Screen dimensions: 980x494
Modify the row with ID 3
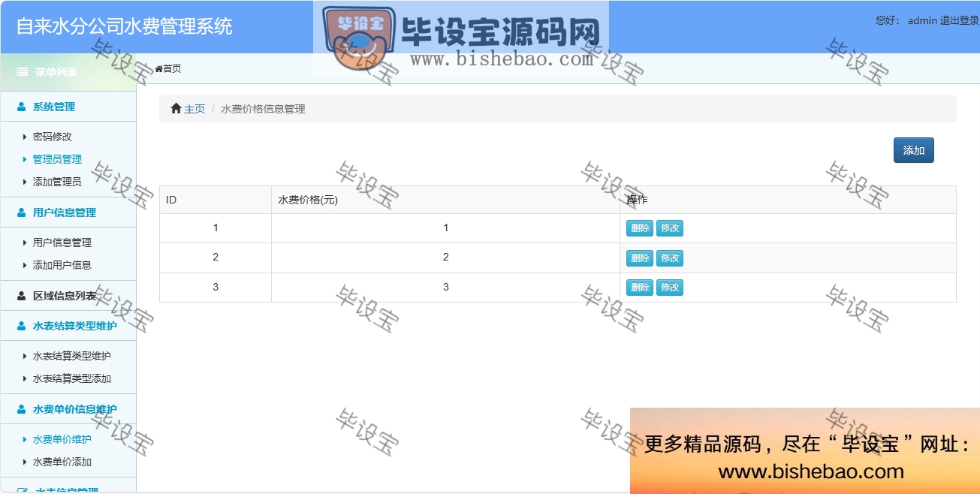tap(670, 288)
